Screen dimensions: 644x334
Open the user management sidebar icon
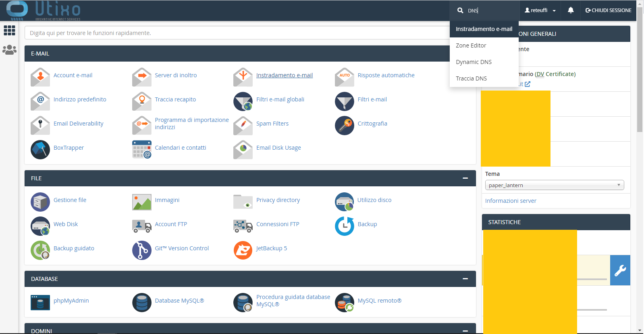pos(9,50)
